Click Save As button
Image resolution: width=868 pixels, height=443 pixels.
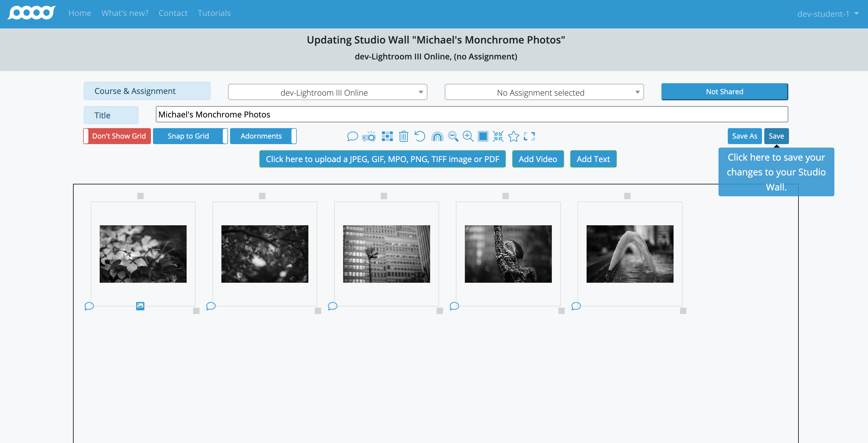coord(745,136)
